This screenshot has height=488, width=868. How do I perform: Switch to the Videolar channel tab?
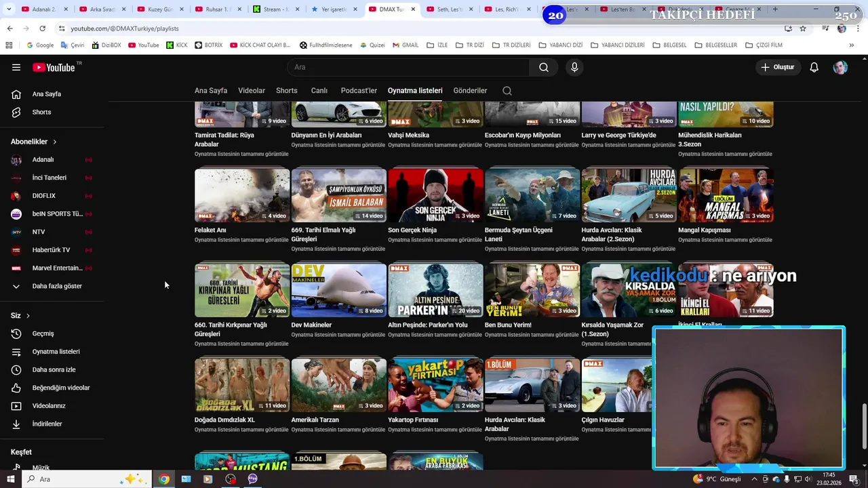click(252, 91)
